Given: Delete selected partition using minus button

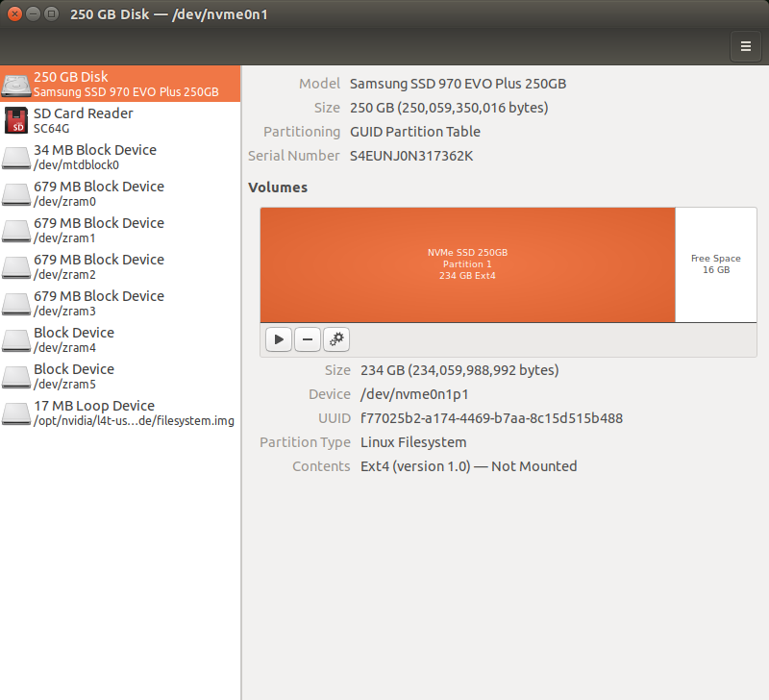Looking at the screenshot, I should point(307,339).
